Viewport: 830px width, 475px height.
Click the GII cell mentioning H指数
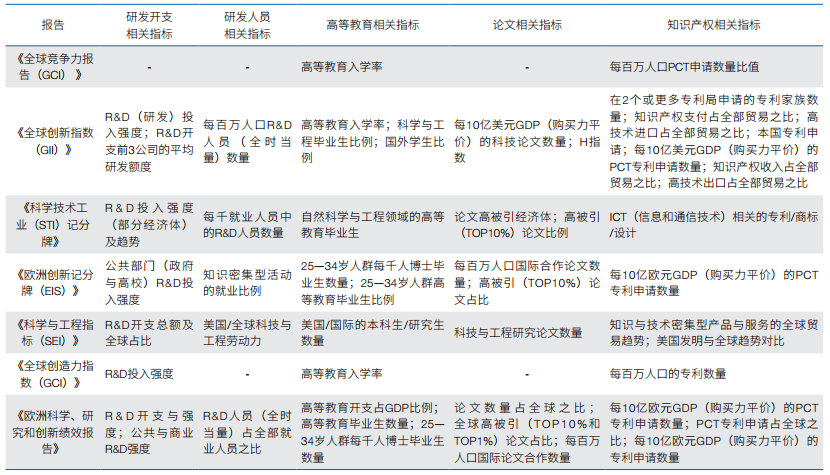pos(527,141)
